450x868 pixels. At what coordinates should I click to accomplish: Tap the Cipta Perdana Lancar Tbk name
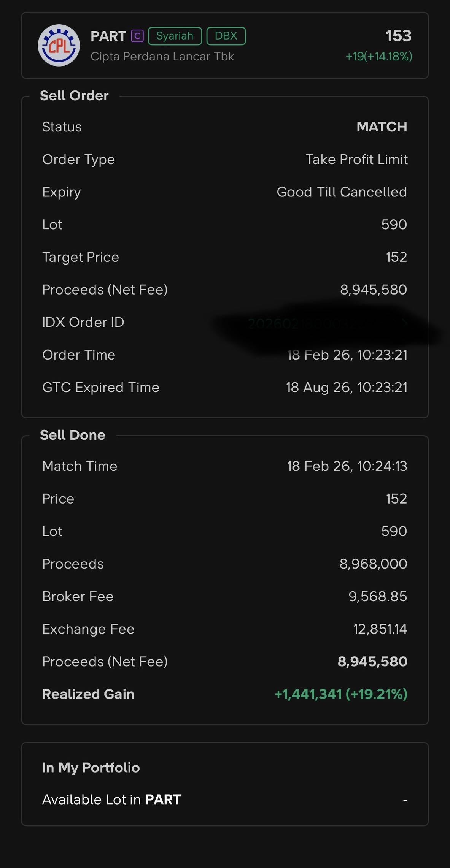(x=162, y=57)
